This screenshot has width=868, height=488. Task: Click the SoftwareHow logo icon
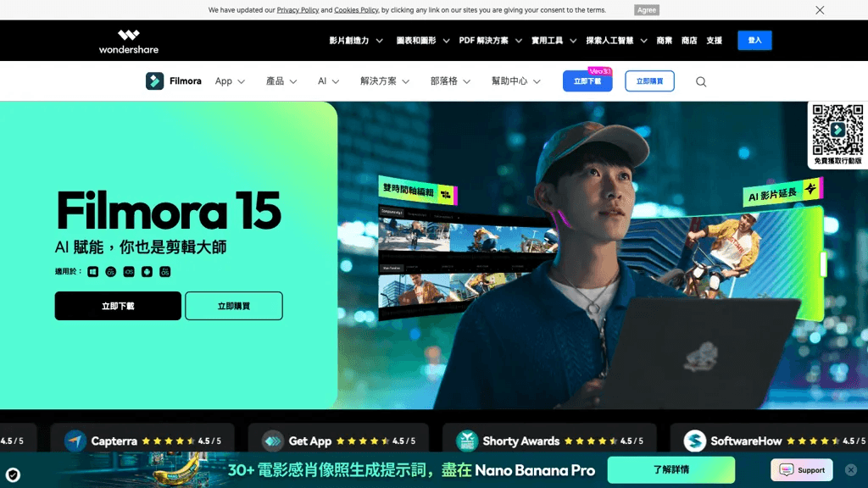tap(695, 441)
